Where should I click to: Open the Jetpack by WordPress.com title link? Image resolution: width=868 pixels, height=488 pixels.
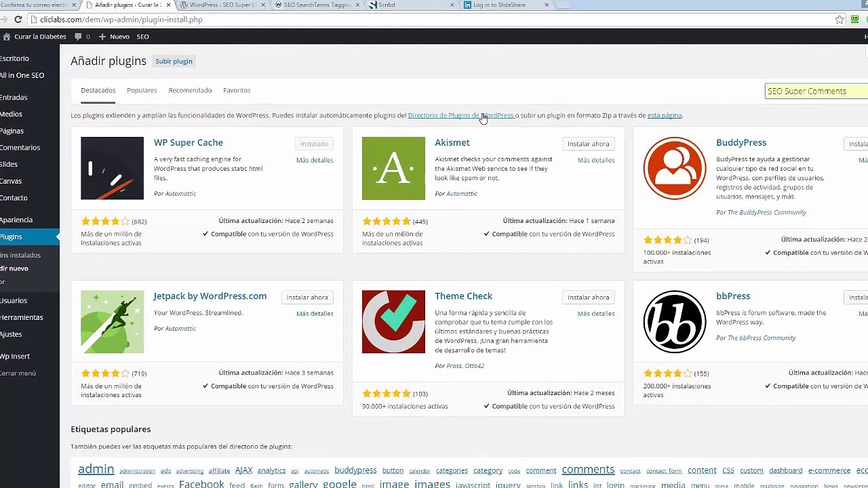pyautogui.click(x=210, y=296)
